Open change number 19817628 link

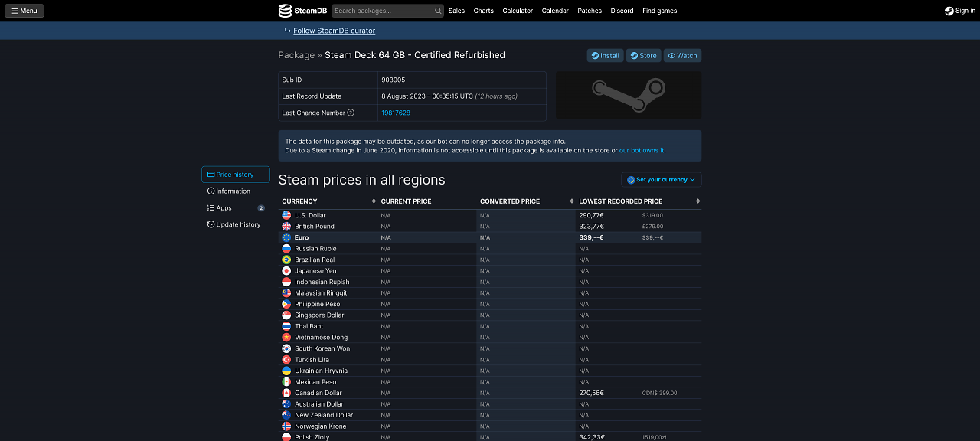pos(396,113)
